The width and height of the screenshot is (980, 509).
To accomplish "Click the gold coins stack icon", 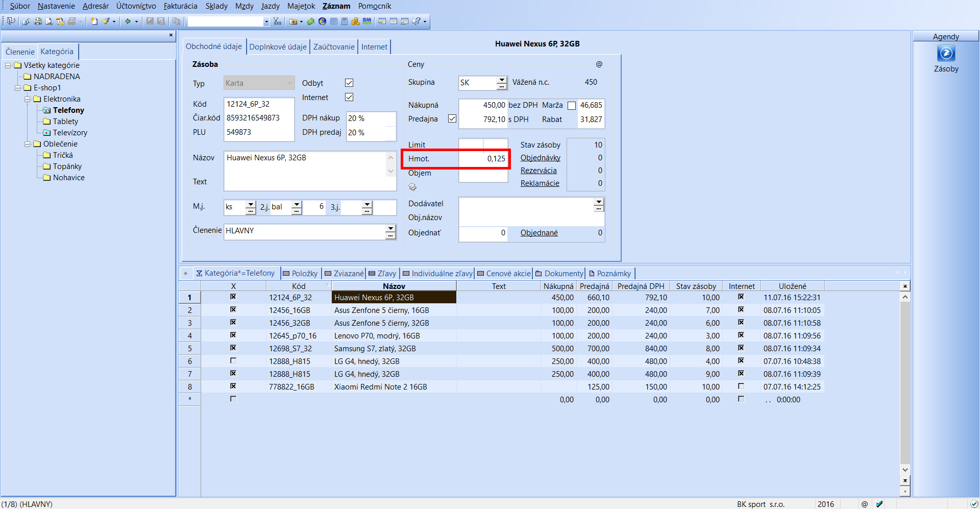I will click(356, 21).
